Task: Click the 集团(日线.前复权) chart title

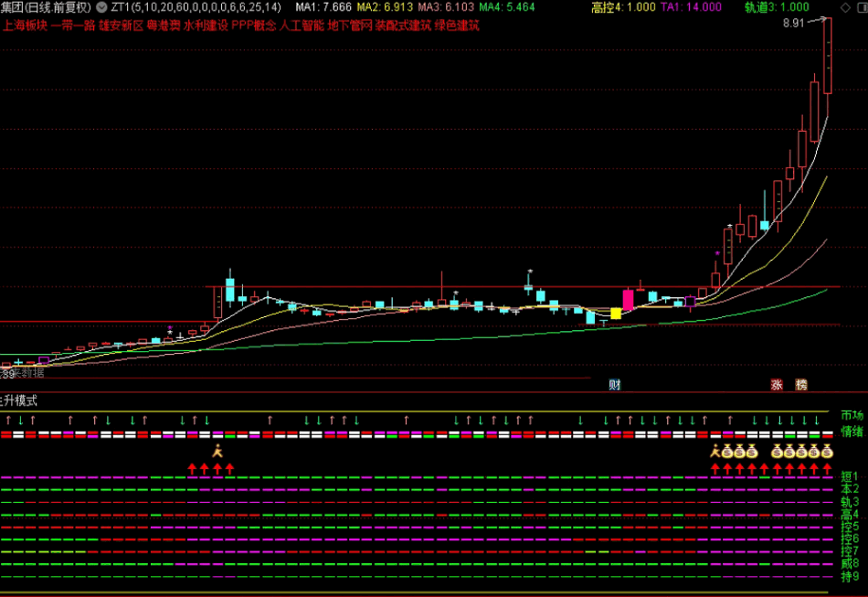Action: point(46,7)
